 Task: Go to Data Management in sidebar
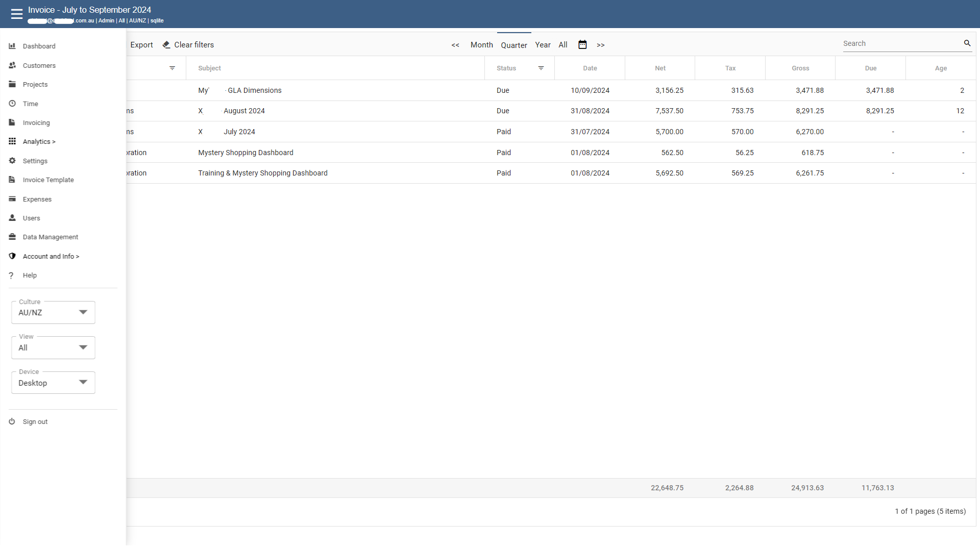[50, 237]
